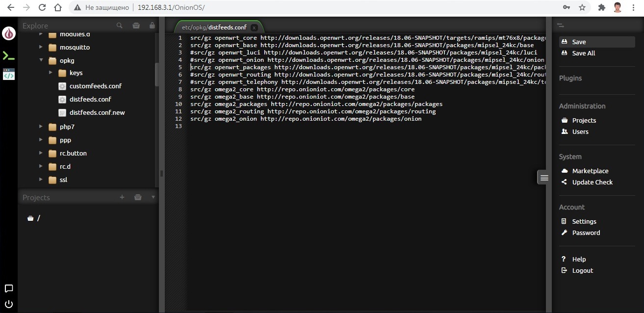Open the Marketplace
Viewport: 644px width, 313px height.
click(x=590, y=171)
